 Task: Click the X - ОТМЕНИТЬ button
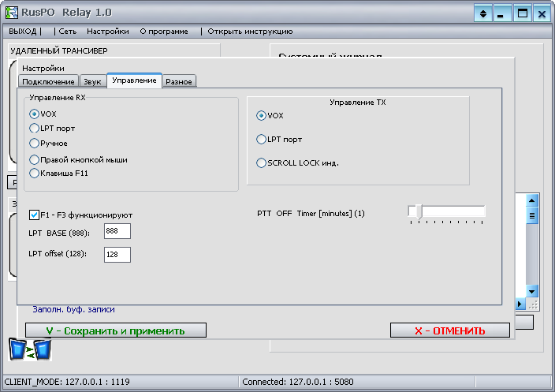[449, 330]
